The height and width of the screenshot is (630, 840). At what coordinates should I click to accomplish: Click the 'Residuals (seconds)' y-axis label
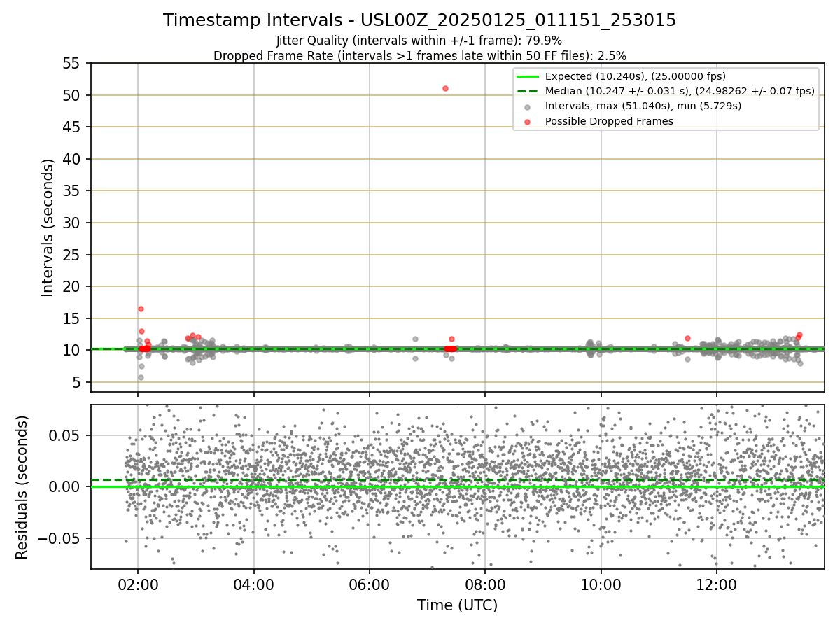(x=22, y=487)
